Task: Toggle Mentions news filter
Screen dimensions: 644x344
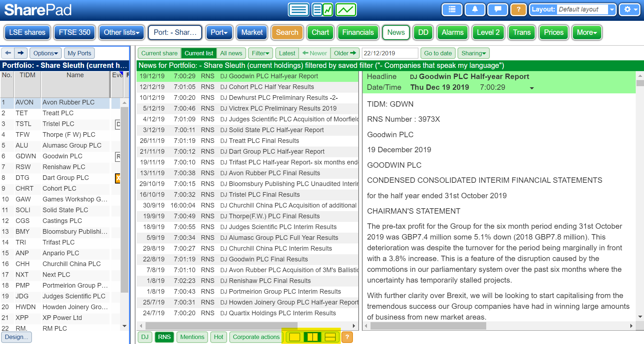Action: (x=192, y=337)
